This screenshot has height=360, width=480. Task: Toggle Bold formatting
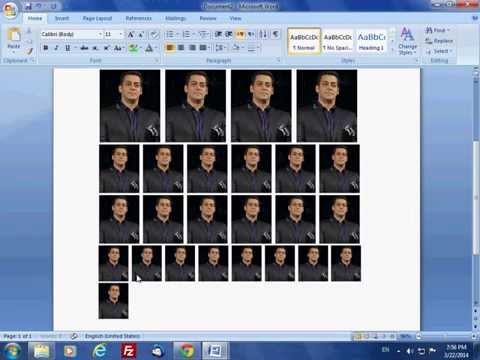point(46,48)
